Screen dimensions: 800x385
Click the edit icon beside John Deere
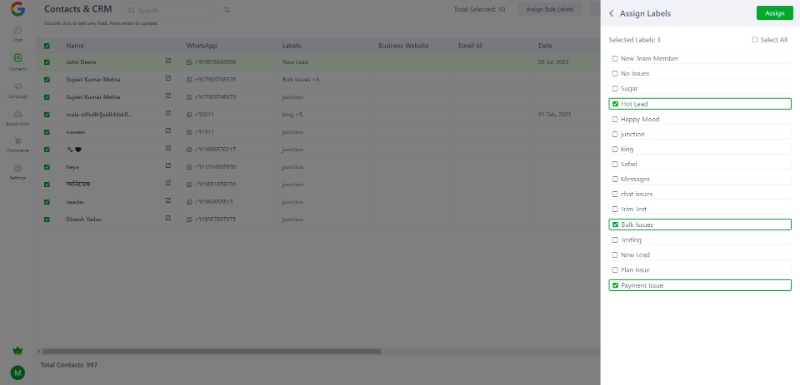pos(168,61)
